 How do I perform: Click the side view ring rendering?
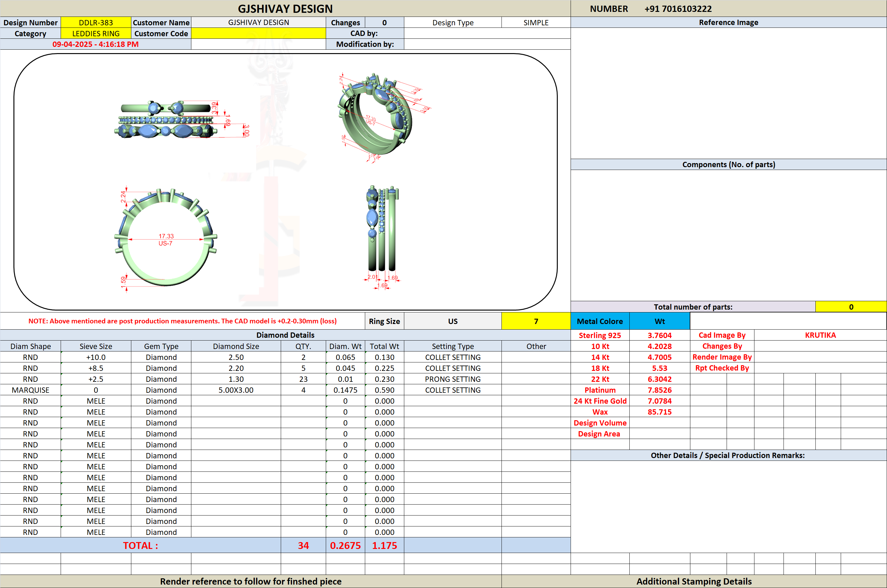382,228
